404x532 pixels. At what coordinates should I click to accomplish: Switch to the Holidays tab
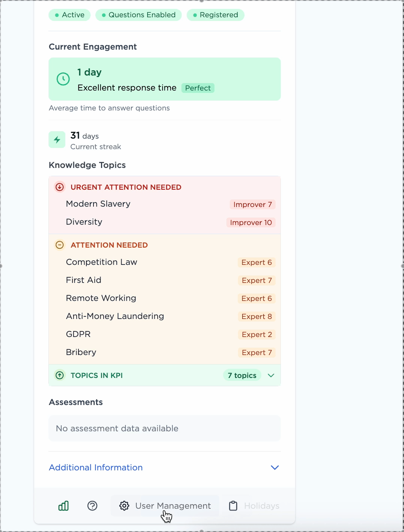261,506
